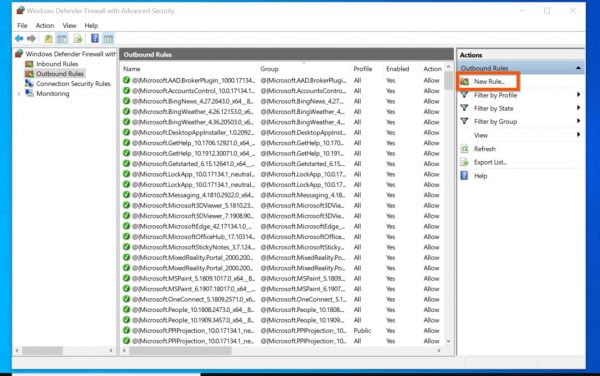Click the Forward arrow toolbar icon
Image resolution: width=600 pixels, height=376 pixels.
tap(31, 38)
